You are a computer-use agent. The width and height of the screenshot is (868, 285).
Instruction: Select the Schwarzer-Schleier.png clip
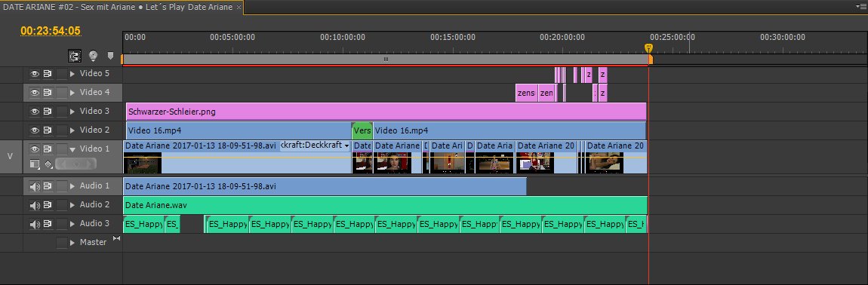(386, 112)
